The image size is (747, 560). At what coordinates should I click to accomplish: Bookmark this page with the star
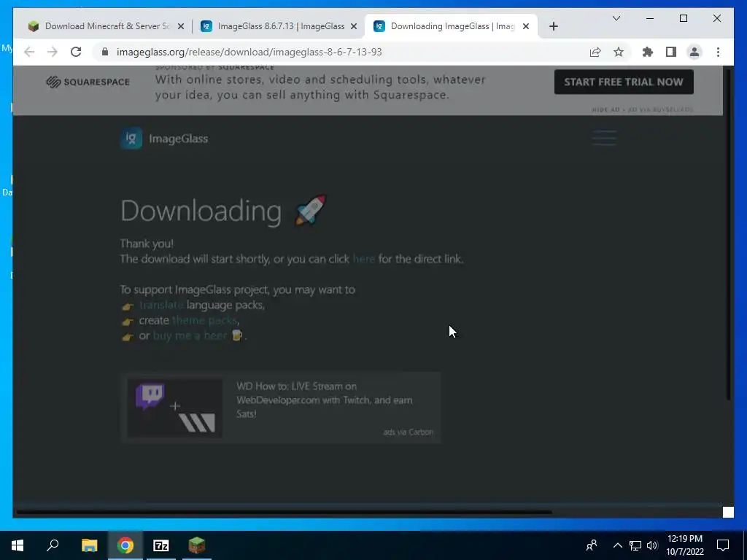[x=619, y=52]
